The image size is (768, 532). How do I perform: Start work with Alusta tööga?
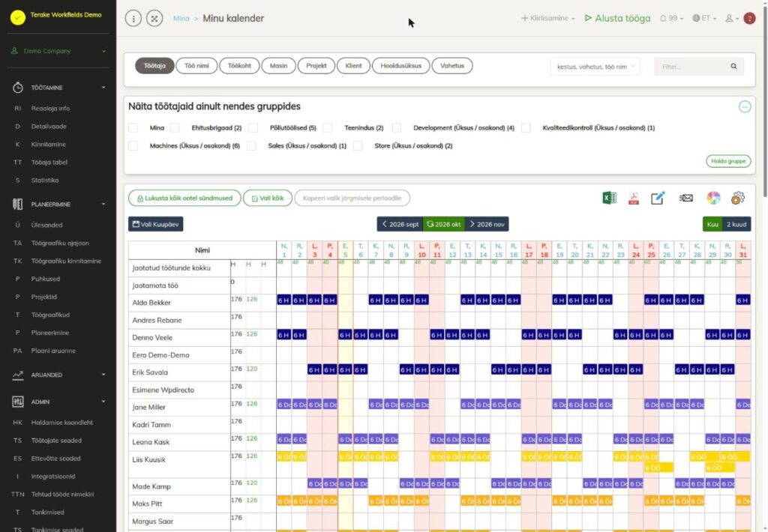tap(617, 18)
